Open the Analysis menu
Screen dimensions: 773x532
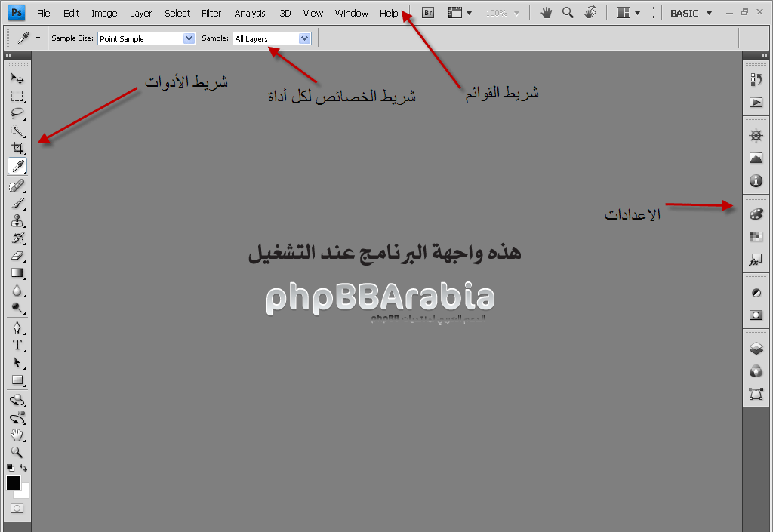tap(249, 14)
